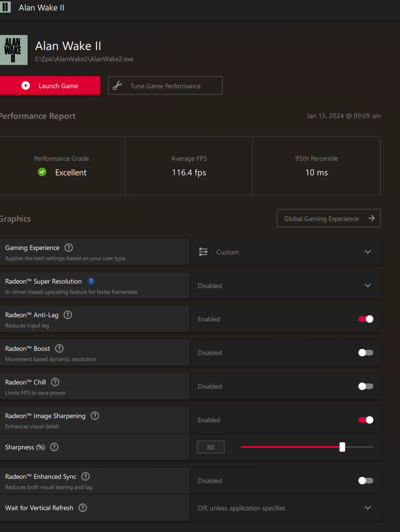Screen dimensions: 400x532
Task: Click the Performance Grade label
Action: tap(62, 158)
